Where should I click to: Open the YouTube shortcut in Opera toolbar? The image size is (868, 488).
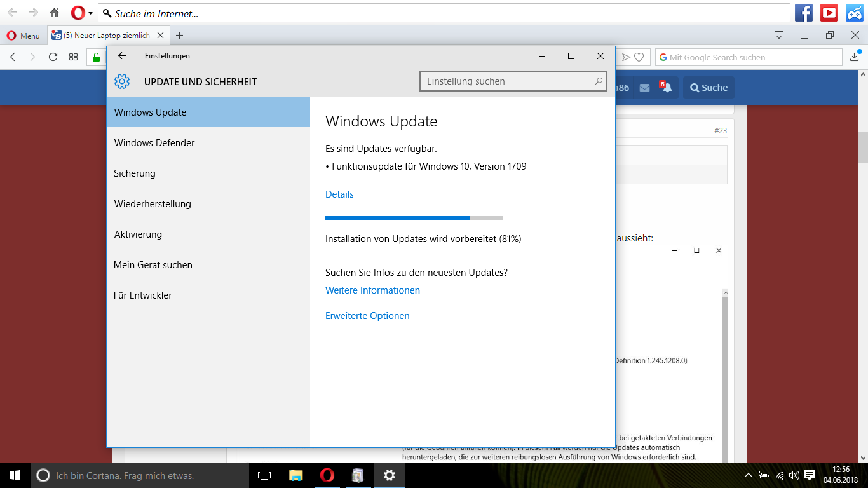[829, 13]
